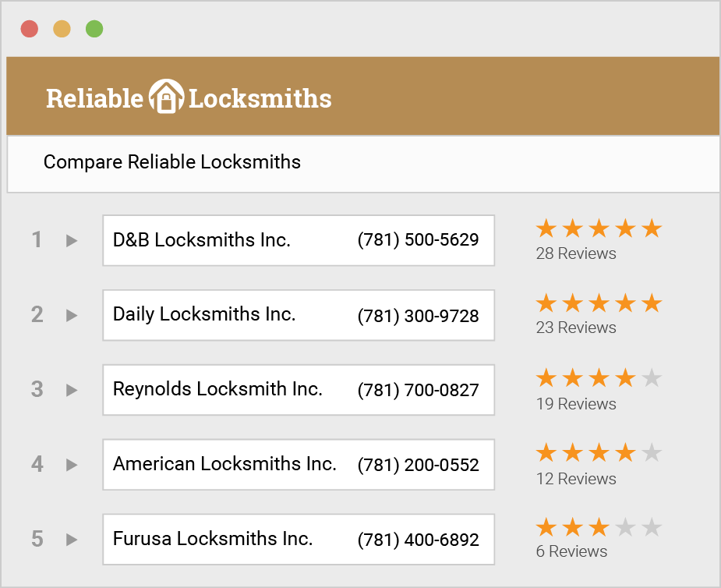This screenshot has height=588, width=721.
Task: Click the last gray star for Furusa Locksmiths
Action: pos(651,526)
